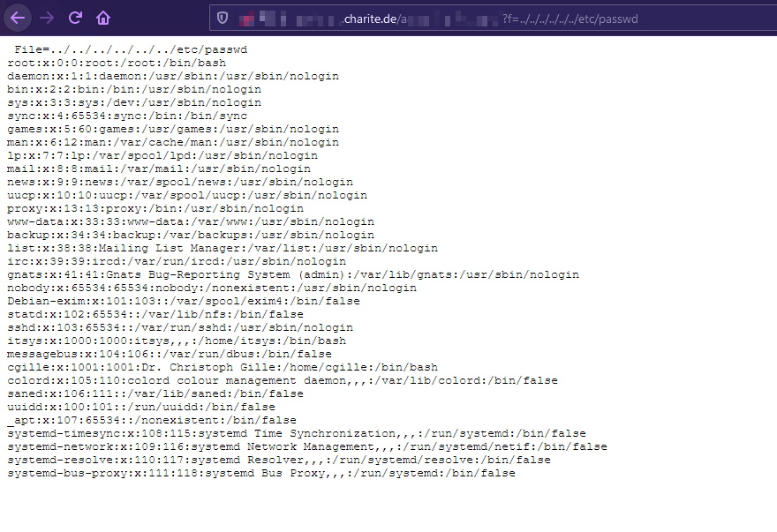This screenshot has width=777, height=532.
Task: Click the root:x:0:0 line
Action: coord(117,63)
